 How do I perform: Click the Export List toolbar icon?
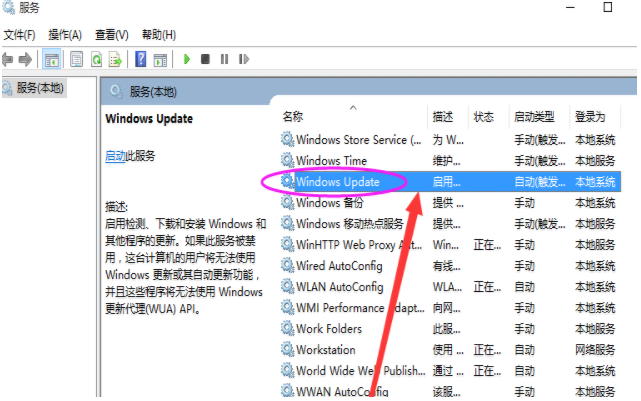click(x=115, y=60)
